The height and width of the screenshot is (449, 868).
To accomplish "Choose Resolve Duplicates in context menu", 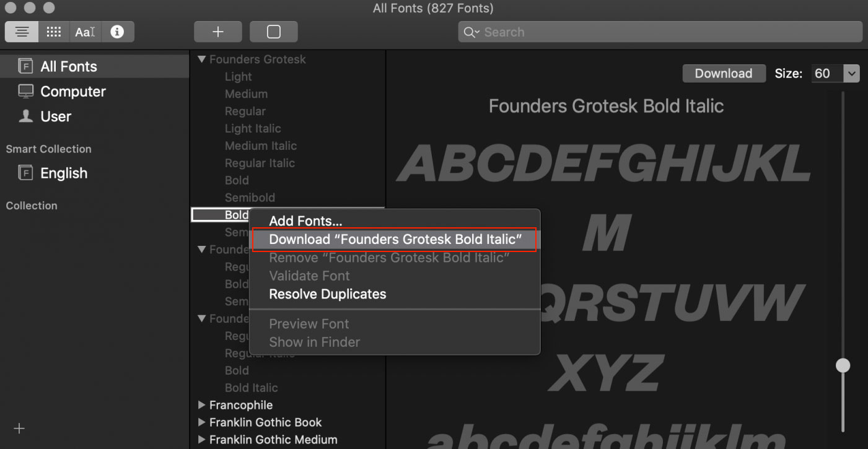I will coord(395,294).
